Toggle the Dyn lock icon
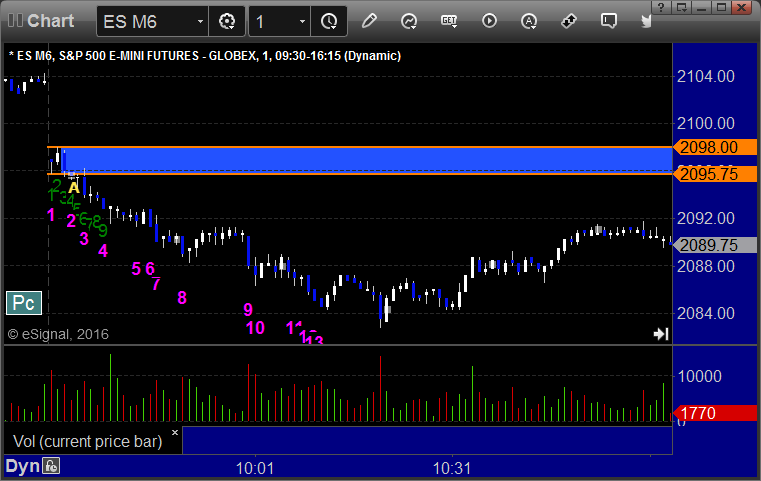Screen dimensions: 761x481 pyautogui.click(x=51, y=466)
